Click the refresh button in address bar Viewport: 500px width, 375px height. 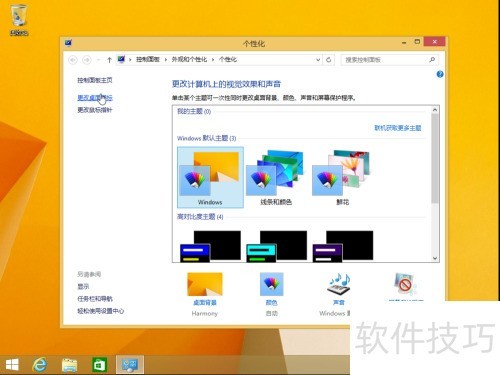(x=329, y=60)
